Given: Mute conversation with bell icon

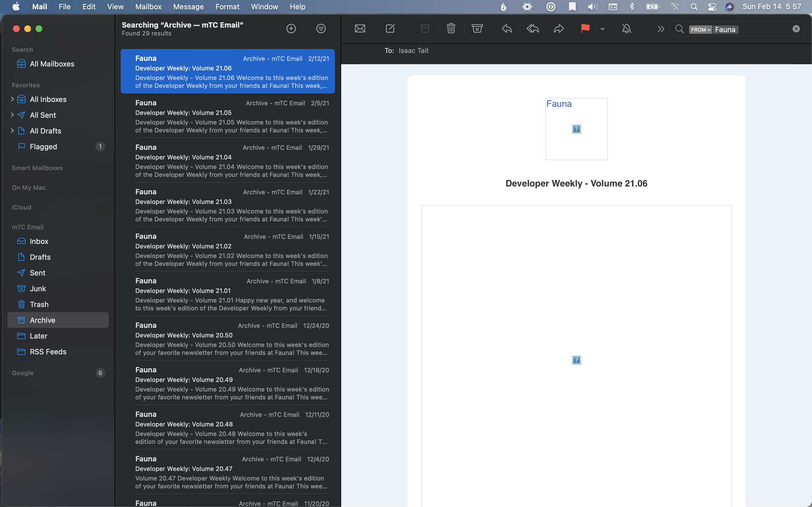Looking at the screenshot, I should 626,29.
